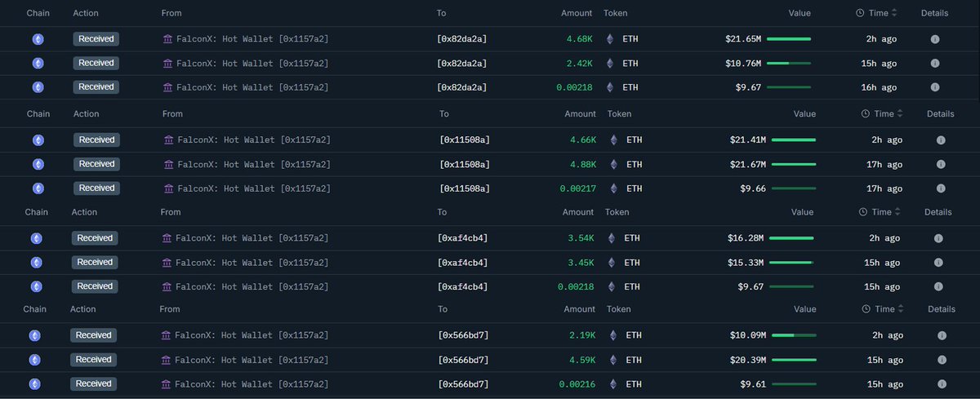Click Received badge in the 2.42K ETH row

point(96,63)
